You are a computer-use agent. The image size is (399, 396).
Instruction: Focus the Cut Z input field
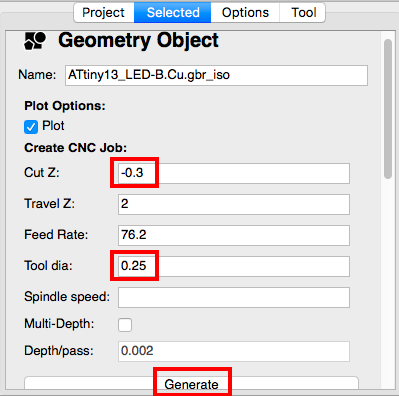[234, 173]
